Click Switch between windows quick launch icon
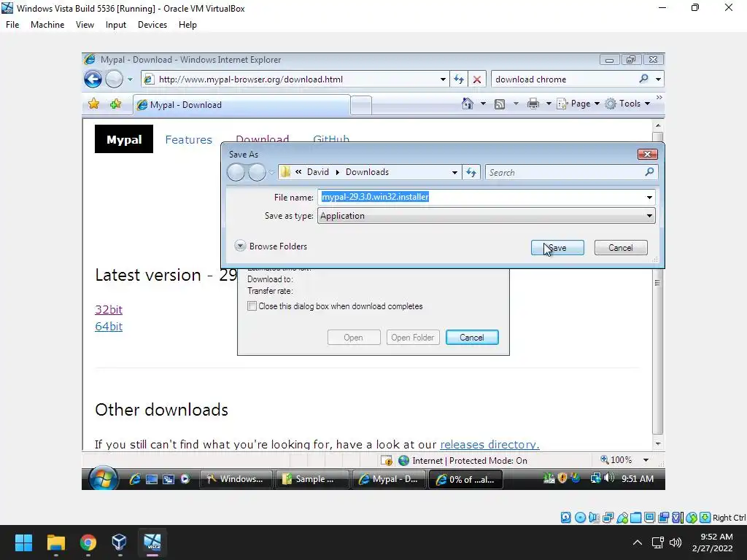Screen dimensions: 747x560 pyautogui.click(x=169, y=479)
